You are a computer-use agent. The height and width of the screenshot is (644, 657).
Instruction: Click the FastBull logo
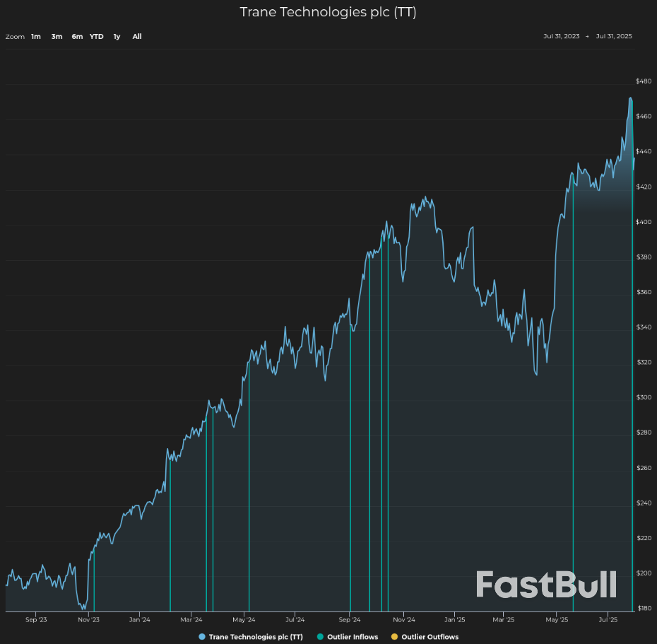coord(547,585)
